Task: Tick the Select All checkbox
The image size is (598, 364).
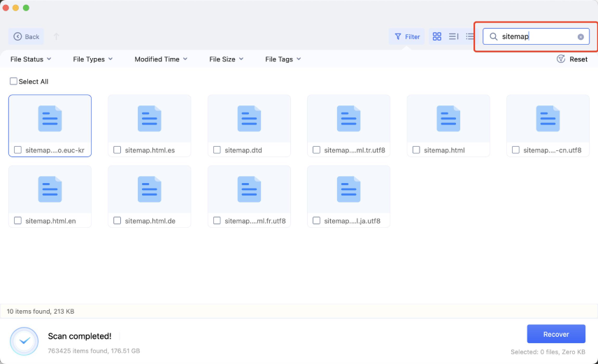Action: (x=13, y=82)
